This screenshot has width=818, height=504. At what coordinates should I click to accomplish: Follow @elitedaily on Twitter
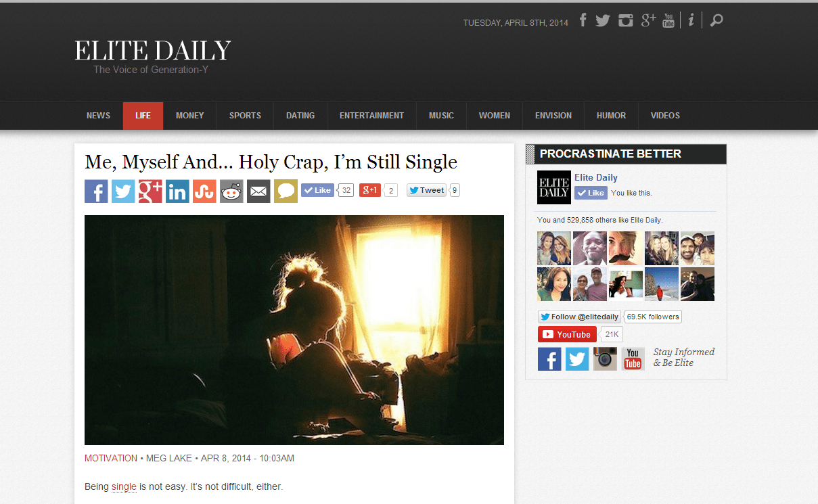tap(580, 317)
